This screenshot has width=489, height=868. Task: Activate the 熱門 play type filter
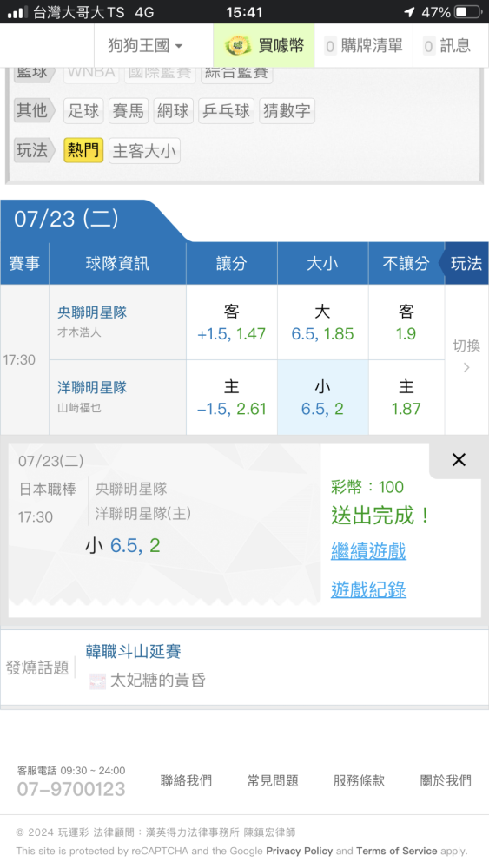tap(83, 150)
